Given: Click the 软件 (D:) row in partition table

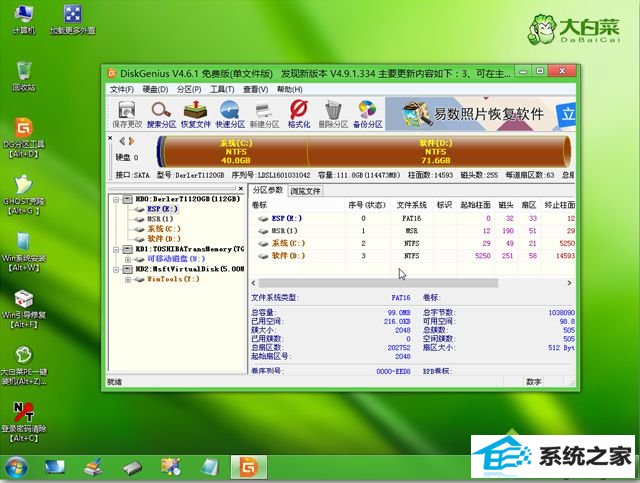Looking at the screenshot, I should click(412, 256).
